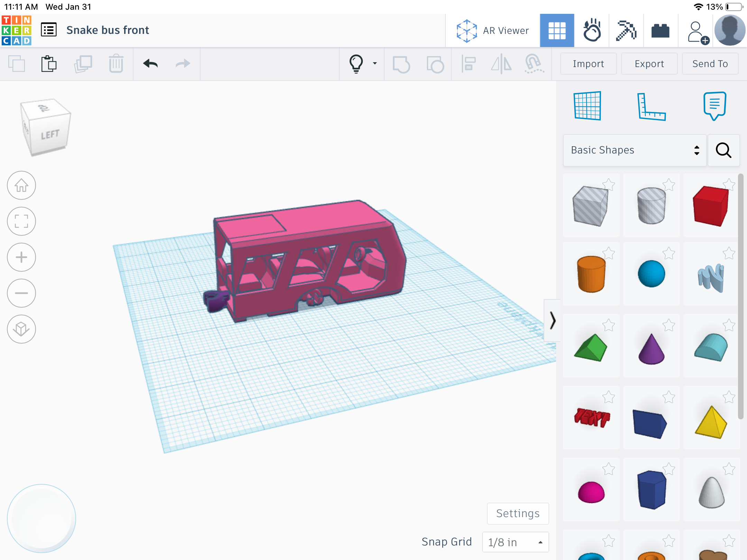Toggle star on the blue Sphere shape
This screenshot has width=747, height=560.
point(669,253)
